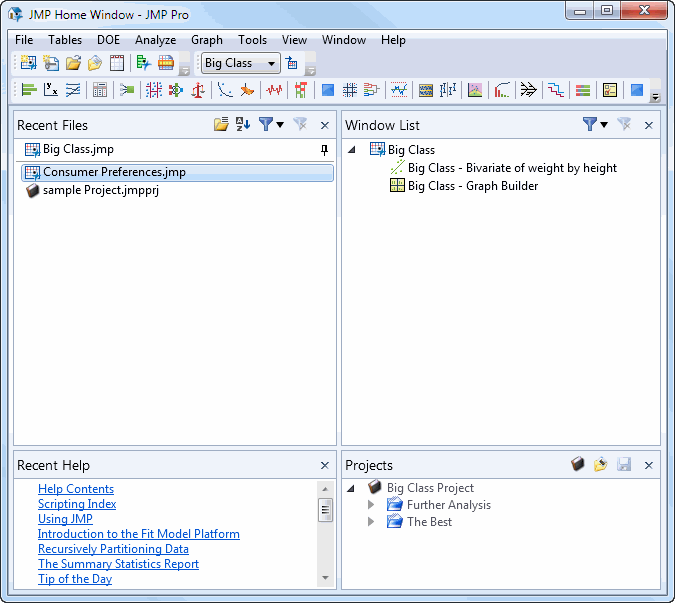Viewport: 675px width, 603px height.
Task: Open the Tools menu
Action: pos(253,40)
